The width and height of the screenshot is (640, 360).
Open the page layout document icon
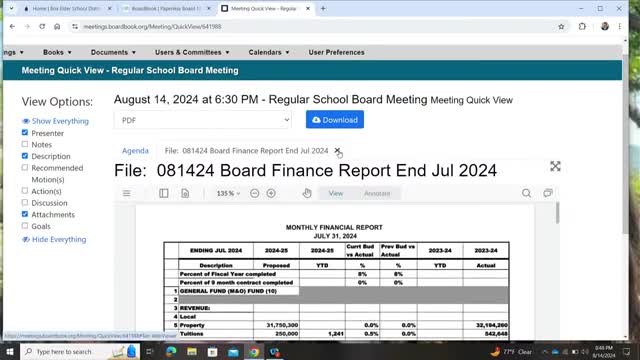[x=185, y=193]
